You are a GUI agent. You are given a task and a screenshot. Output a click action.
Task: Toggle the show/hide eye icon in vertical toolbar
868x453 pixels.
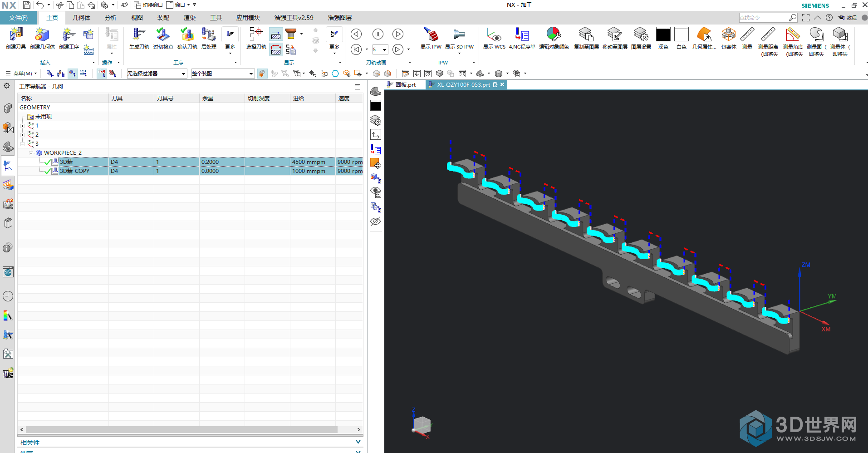click(376, 222)
